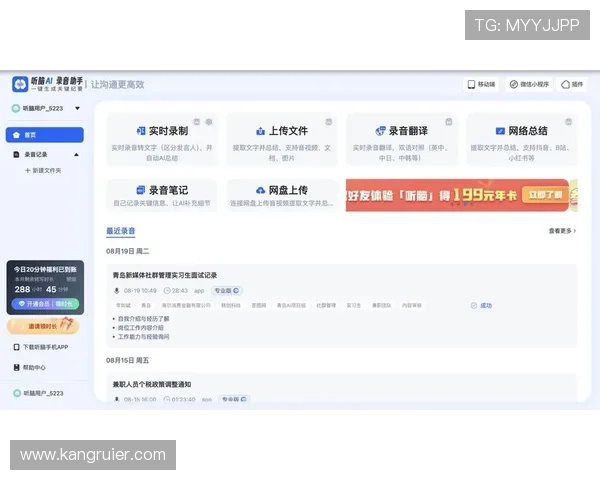Screen dimensions: 600x480
Task: Collapse the 录音记录 arrow
Action: (77, 155)
